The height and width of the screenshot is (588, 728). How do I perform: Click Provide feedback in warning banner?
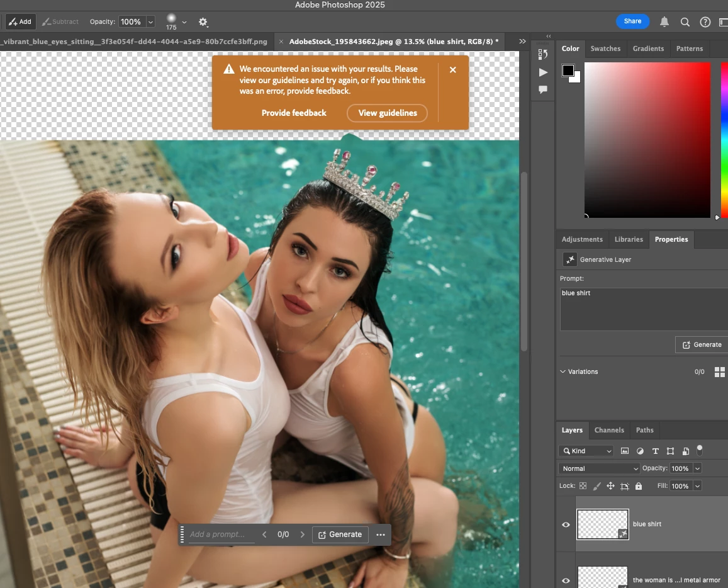pyautogui.click(x=294, y=113)
